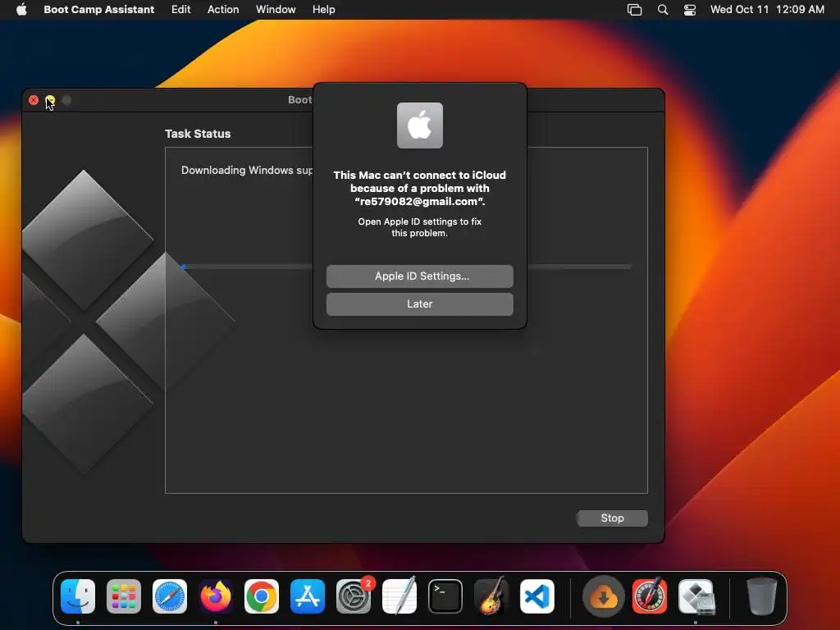The width and height of the screenshot is (840, 630).
Task: Launch Visual Studio Code from the Dock
Action: pyautogui.click(x=537, y=596)
